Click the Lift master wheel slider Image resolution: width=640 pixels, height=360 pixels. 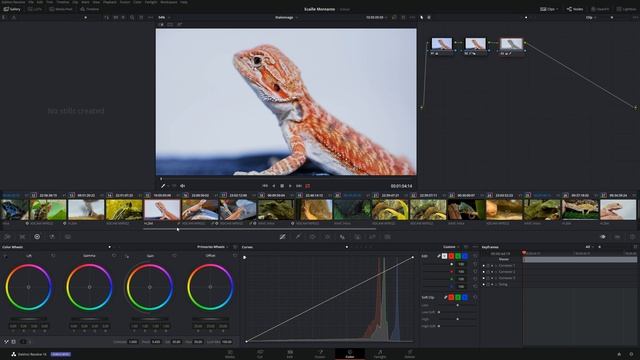click(x=29, y=319)
